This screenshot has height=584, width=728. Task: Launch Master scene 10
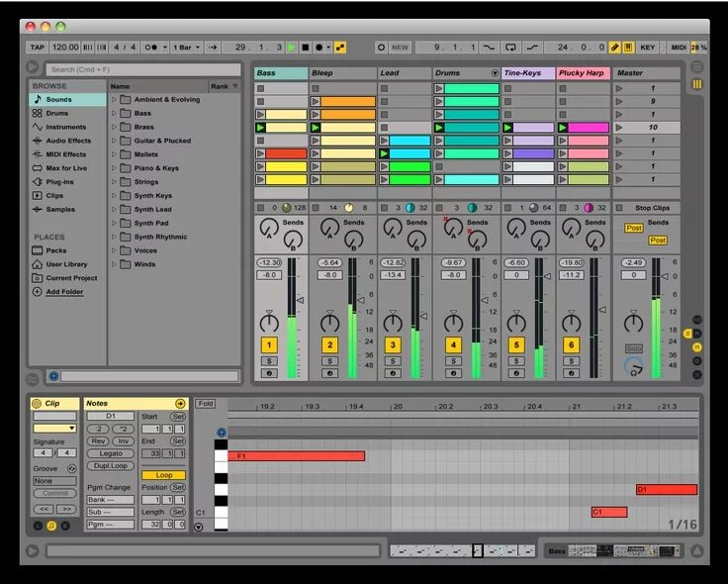coord(619,128)
